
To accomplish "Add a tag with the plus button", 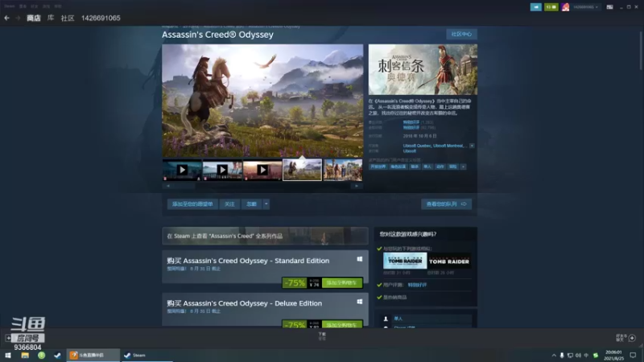I will [x=464, y=167].
